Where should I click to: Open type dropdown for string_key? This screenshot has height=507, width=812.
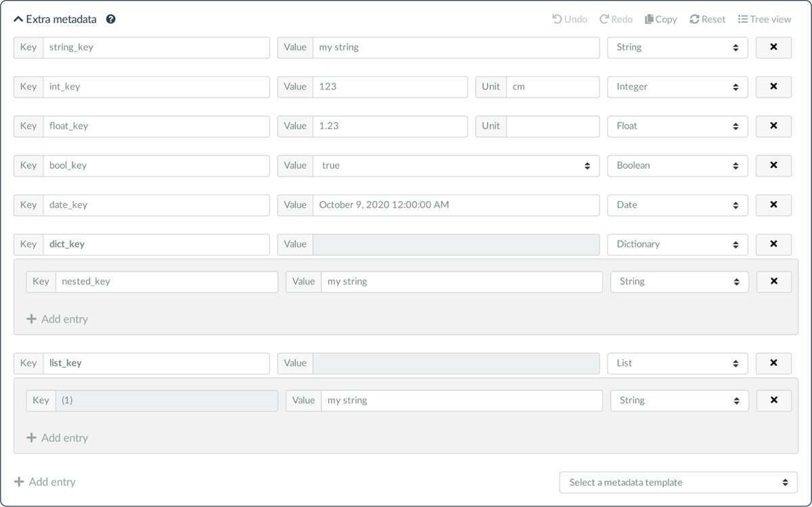click(677, 47)
